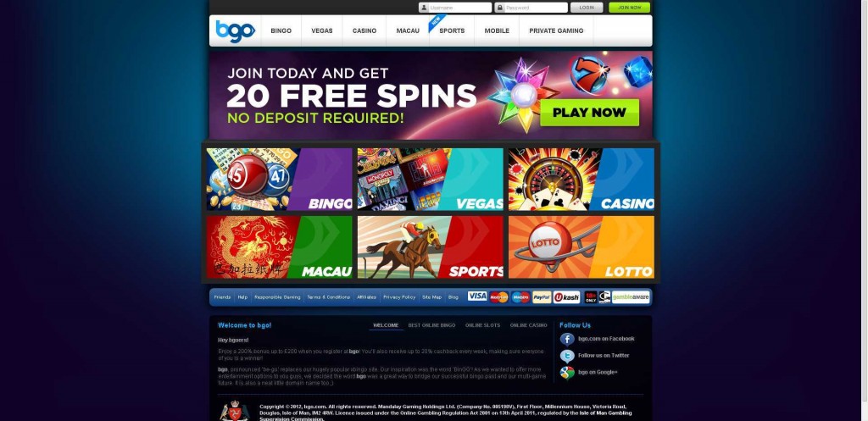868x421 pixels.
Task: Click the PayPal payment icon
Action: coord(542,297)
